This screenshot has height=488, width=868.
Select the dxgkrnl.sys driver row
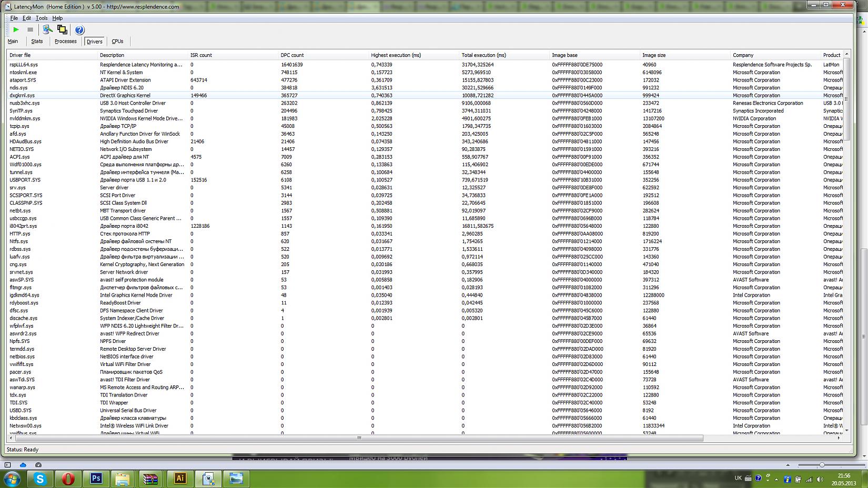pos(425,96)
